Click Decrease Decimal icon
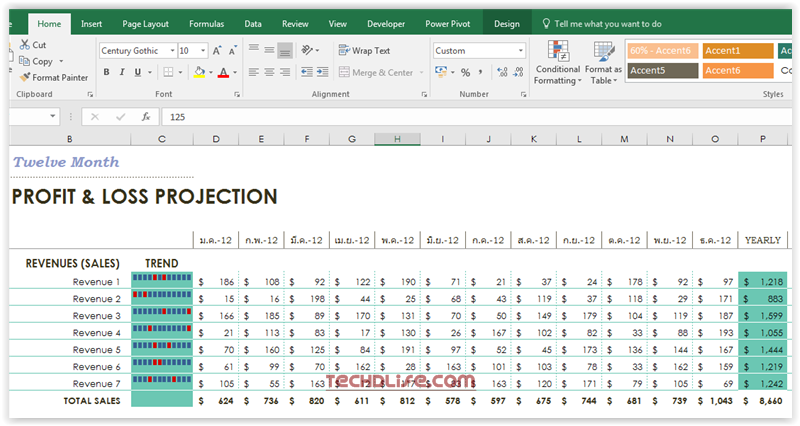This screenshot has width=800, height=426. (518, 72)
